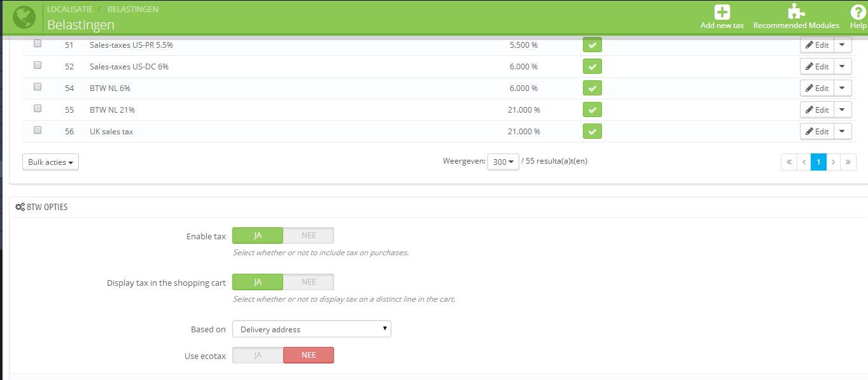Click LOCALISATIE breadcrumb
The image size is (868, 380).
[x=70, y=10]
